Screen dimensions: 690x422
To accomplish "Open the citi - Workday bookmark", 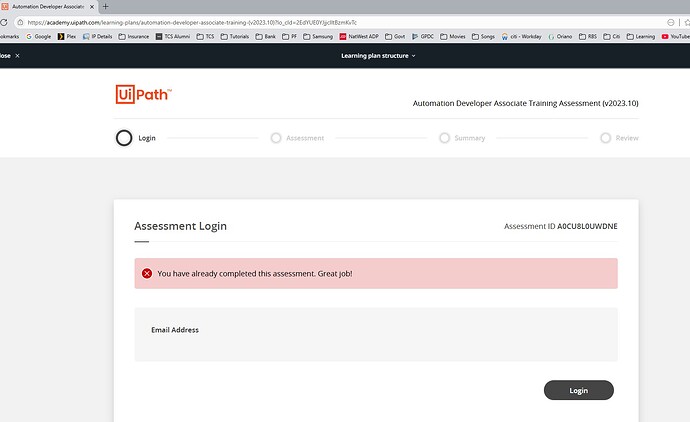I will (x=521, y=37).
